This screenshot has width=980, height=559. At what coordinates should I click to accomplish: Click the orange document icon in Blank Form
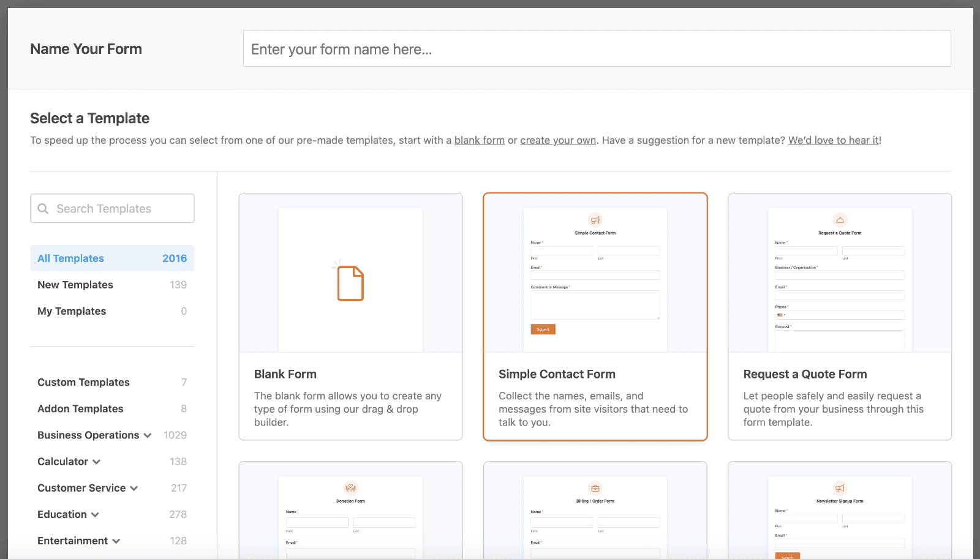pos(350,282)
